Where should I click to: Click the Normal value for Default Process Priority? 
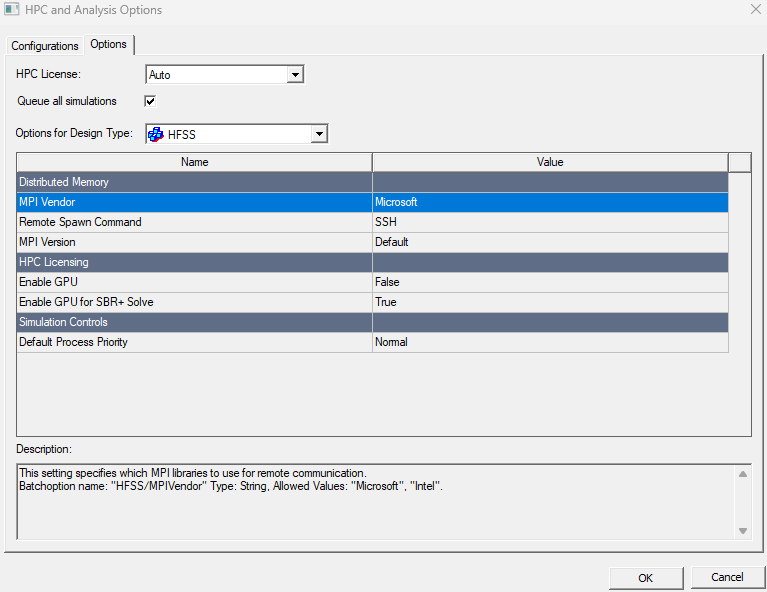pos(550,342)
